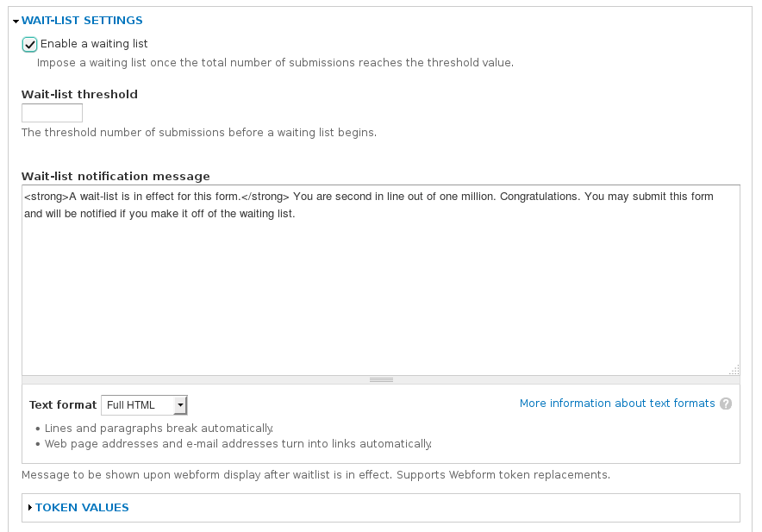Place cursor after "waiting list." in message
762x532 pixels.
pos(297,214)
